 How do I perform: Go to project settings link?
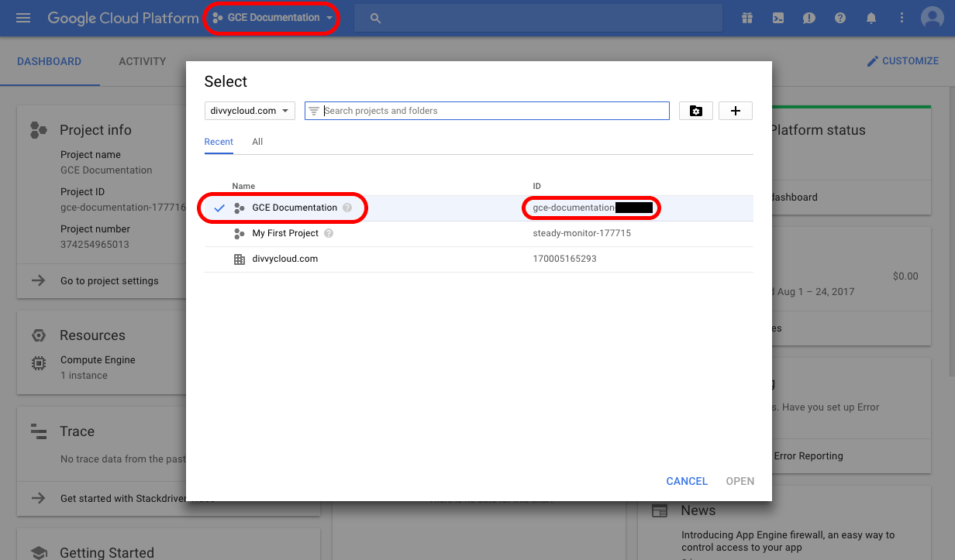109,280
